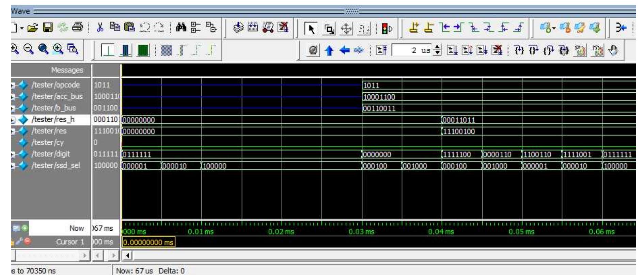Click the Cut scissors icon
This screenshot has width=644, height=275.
tap(100, 28)
